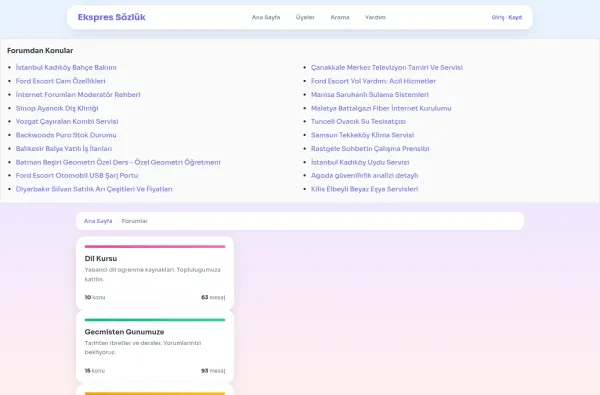Click the Forumdan Konular heading
The width and height of the screenshot is (600, 395).
(40, 51)
